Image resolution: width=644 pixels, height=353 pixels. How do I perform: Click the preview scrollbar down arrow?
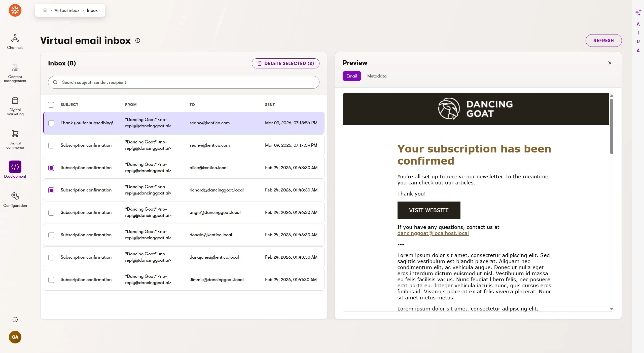[x=612, y=309]
